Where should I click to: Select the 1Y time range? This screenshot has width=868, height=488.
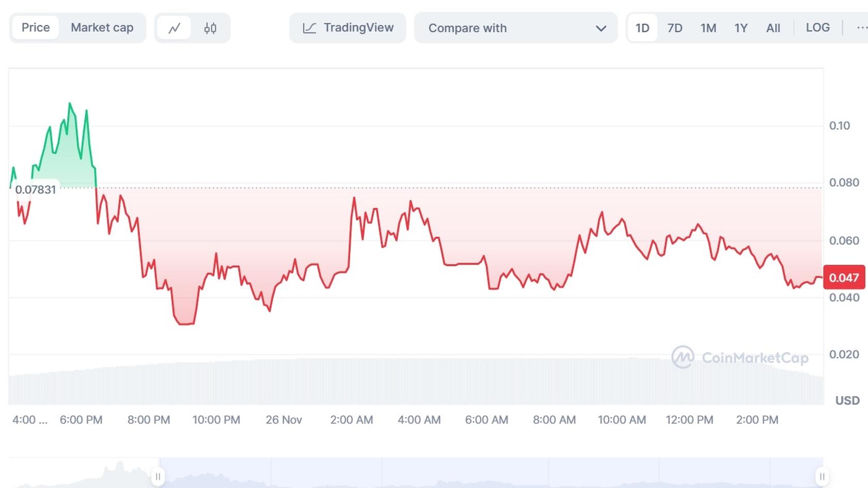coord(741,28)
